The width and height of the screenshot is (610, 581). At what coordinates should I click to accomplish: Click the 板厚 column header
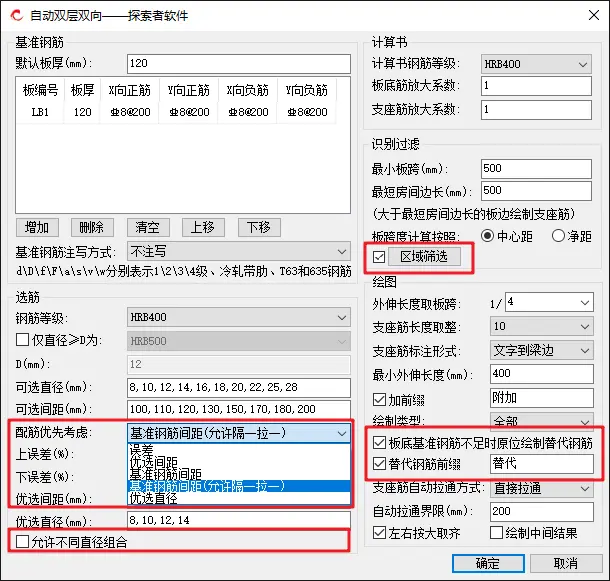[82, 90]
